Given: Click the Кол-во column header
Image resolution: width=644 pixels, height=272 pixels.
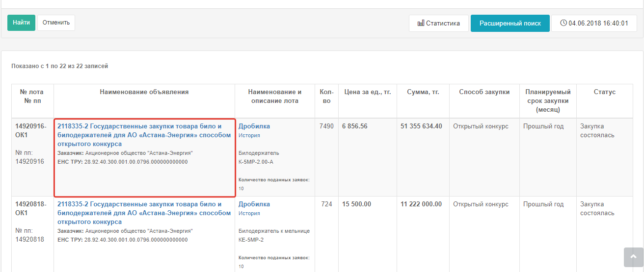Looking at the screenshot, I should (326, 97).
